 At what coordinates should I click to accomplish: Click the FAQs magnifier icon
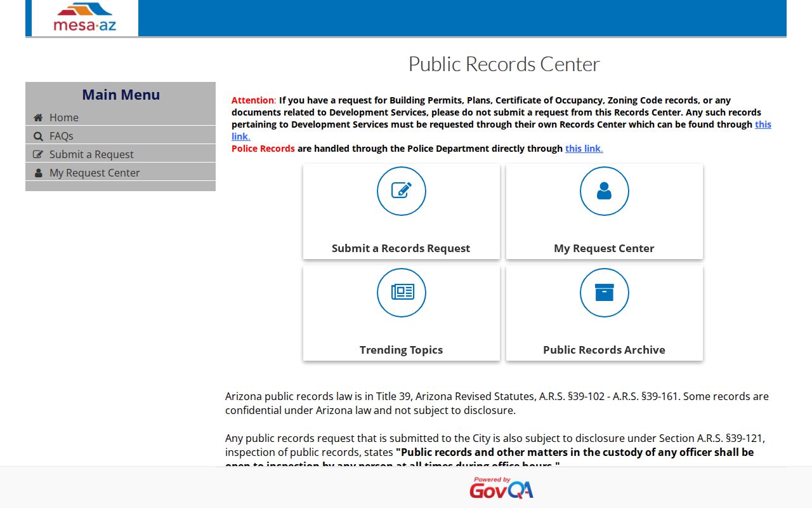pos(38,136)
